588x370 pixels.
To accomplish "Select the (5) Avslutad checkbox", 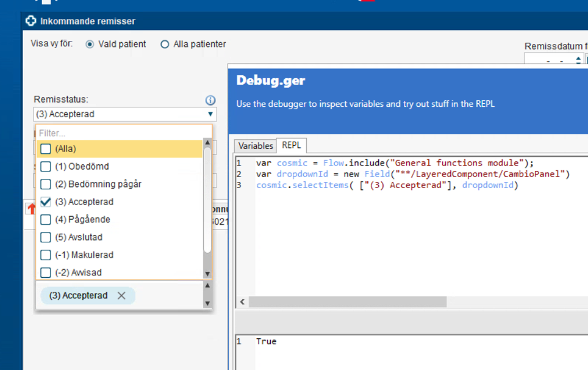I will 46,237.
